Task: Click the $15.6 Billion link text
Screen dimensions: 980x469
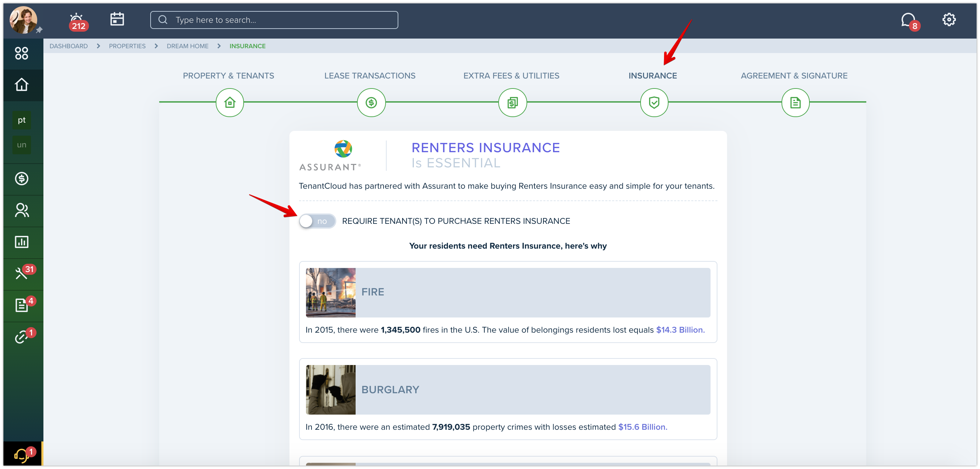Action: [x=643, y=427]
